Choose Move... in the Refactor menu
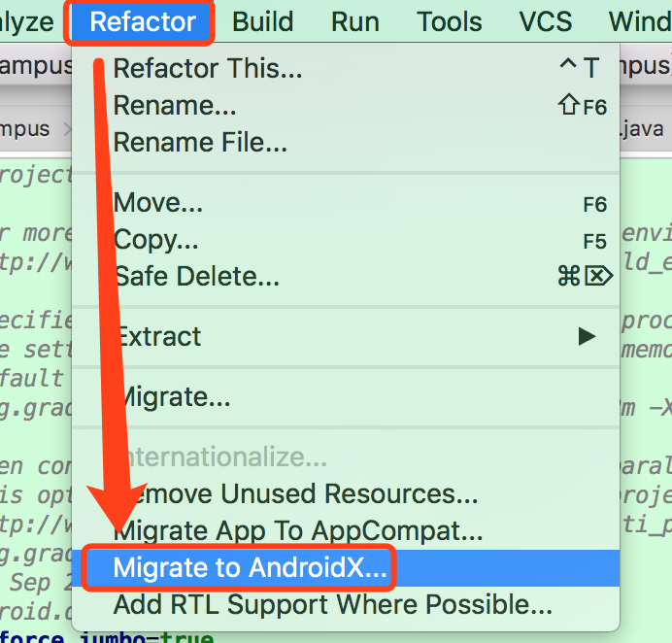672x643 pixels. [x=158, y=203]
